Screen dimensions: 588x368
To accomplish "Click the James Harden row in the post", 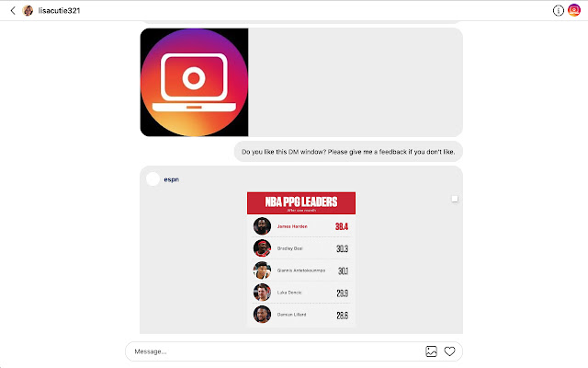I will (301, 226).
